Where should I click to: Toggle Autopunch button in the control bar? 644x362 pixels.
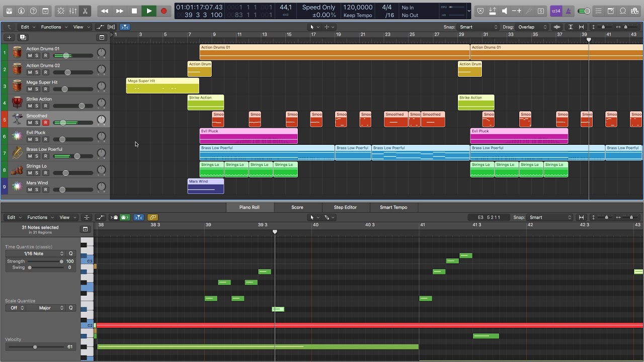[x=492, y=11]
